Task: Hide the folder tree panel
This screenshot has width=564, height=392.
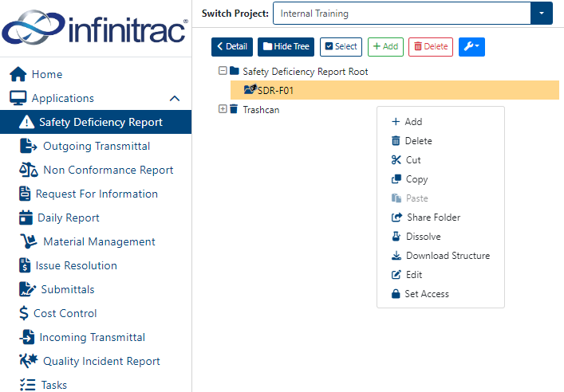Action: pos(286,47)
